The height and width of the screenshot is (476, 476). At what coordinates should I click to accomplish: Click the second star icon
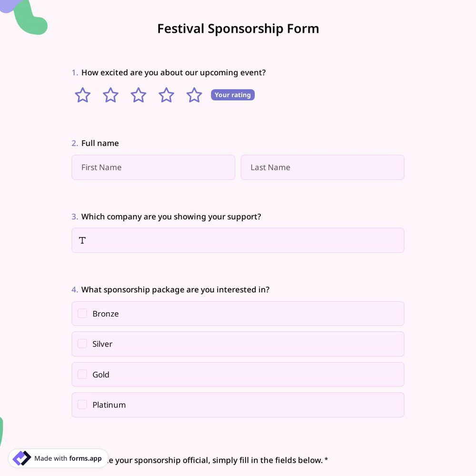pyautogui.click(x=110, y=95)
